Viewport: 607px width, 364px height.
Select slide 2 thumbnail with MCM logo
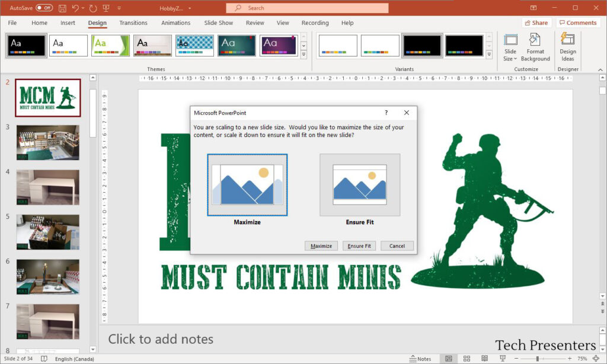point(48,98)
